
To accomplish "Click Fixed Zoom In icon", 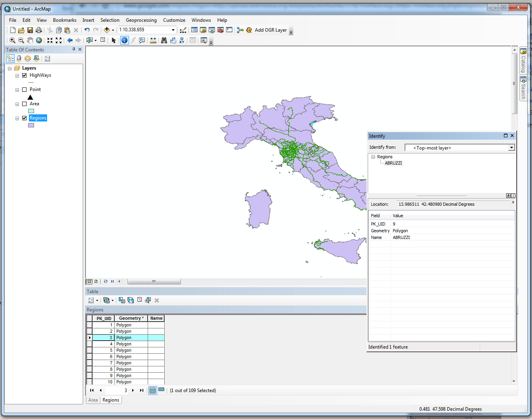I will click(50, 40).
